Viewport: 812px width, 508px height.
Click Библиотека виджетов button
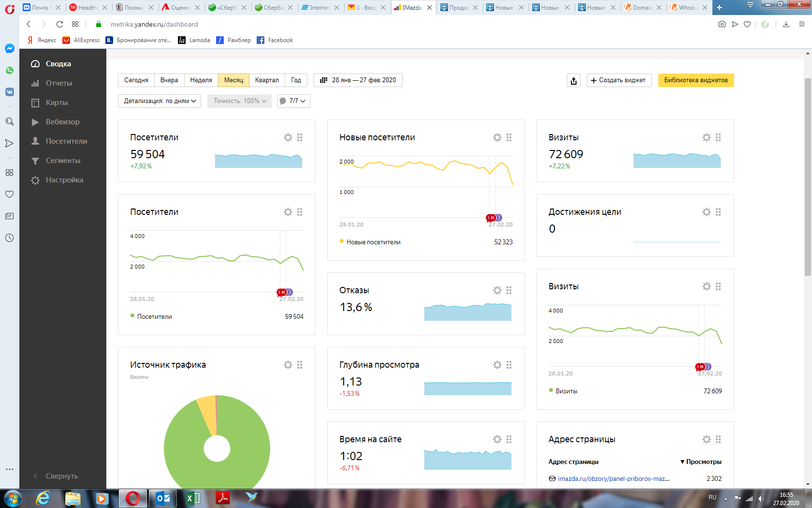click(x=696, y=80)
